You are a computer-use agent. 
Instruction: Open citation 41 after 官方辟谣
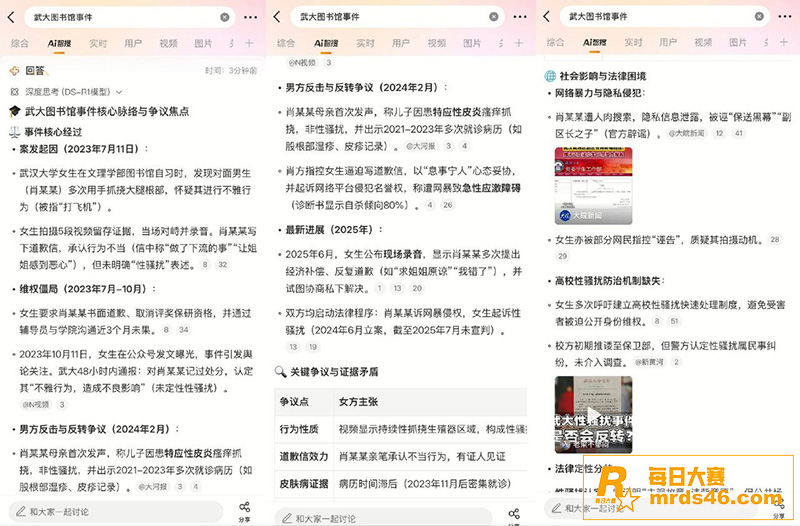[x=738, y=134]
